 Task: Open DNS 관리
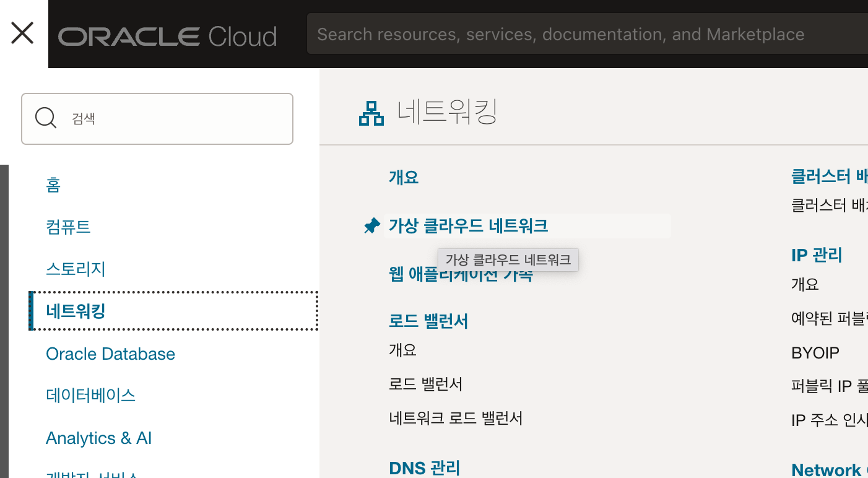(x=424, y=467)
